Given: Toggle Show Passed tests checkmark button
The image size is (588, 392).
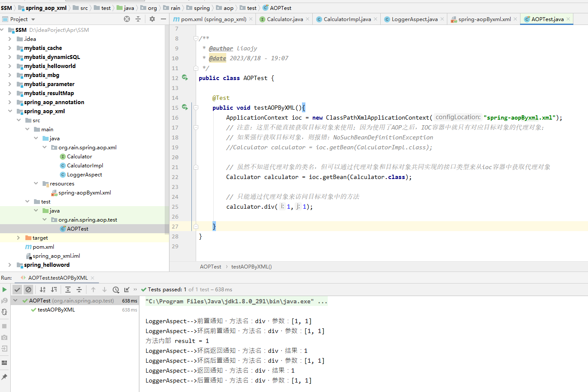Looking at the screenshot, I should coord(17,290).
